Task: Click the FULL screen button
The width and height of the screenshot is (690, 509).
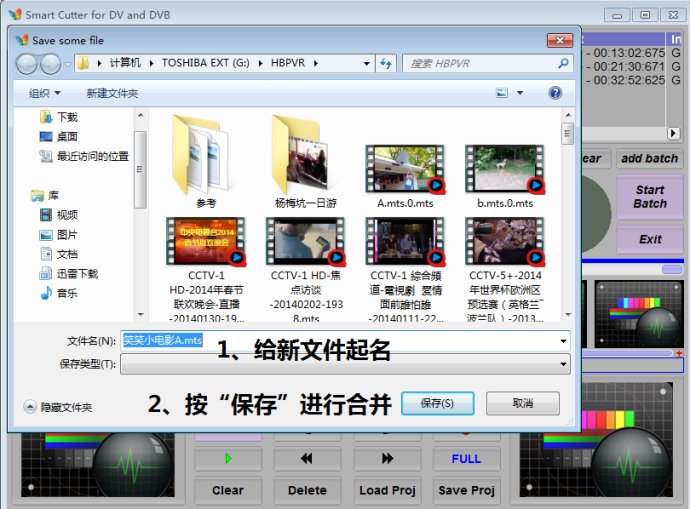Action: (x=466, y=458)
